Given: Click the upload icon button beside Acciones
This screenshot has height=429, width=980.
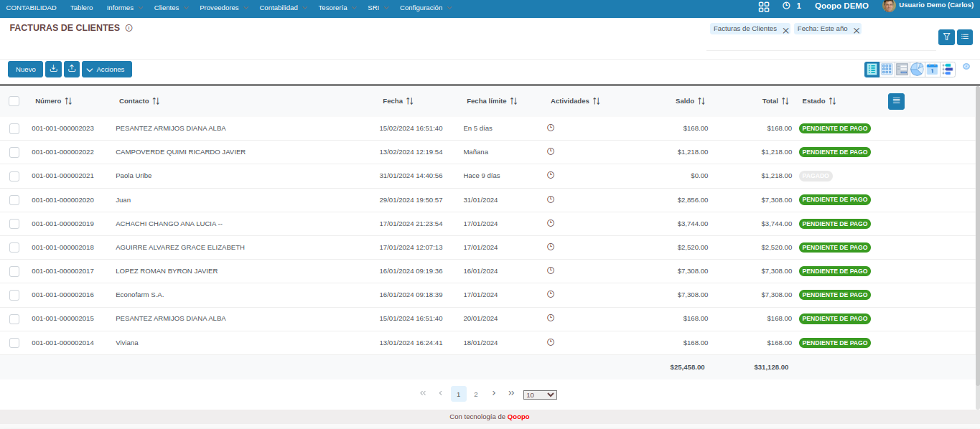Looking at the screenshot, I should click(x=72, y=69).
